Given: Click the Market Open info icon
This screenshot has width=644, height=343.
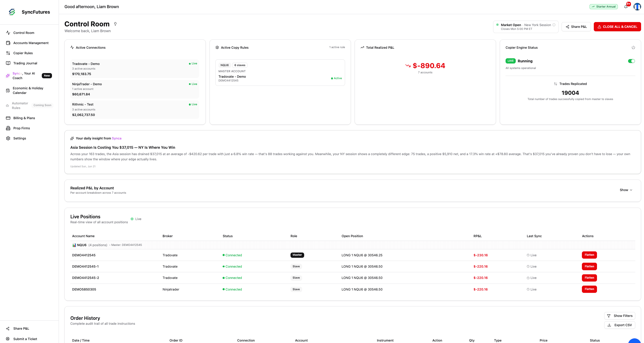Looking at the screenshot, I should pyautogui.click(x=554, y=25).
